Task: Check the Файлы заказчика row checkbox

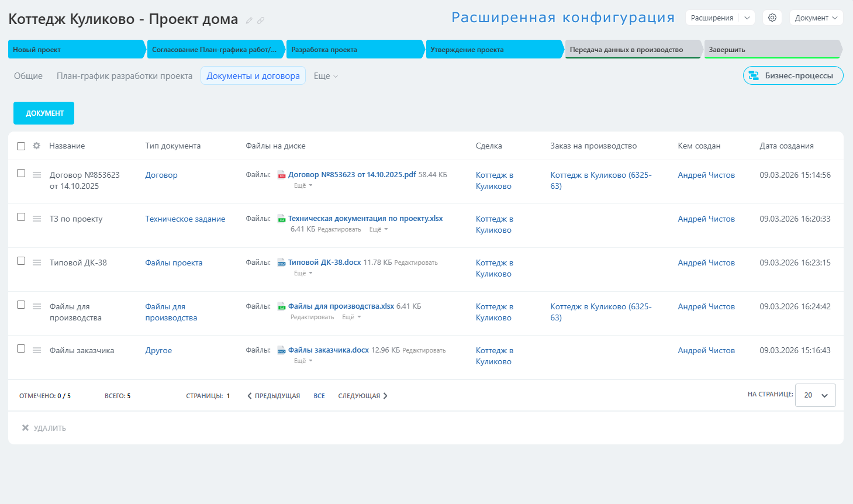Action: point(21,348)
